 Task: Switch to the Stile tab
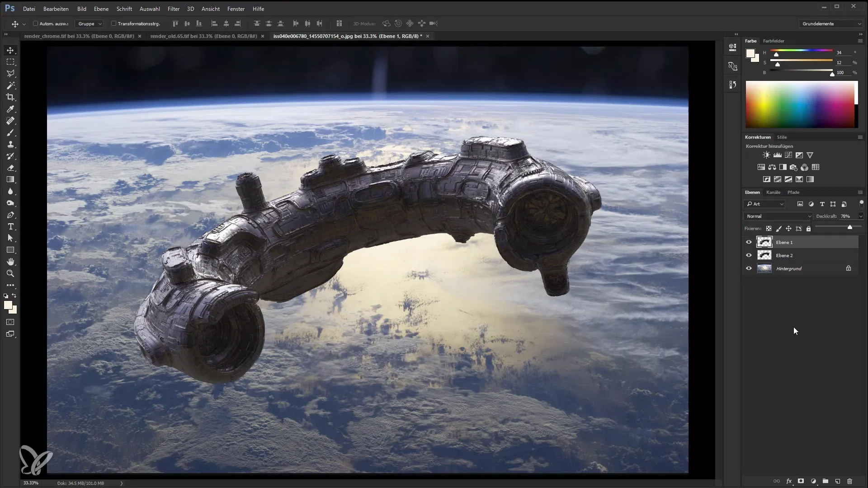782,137
